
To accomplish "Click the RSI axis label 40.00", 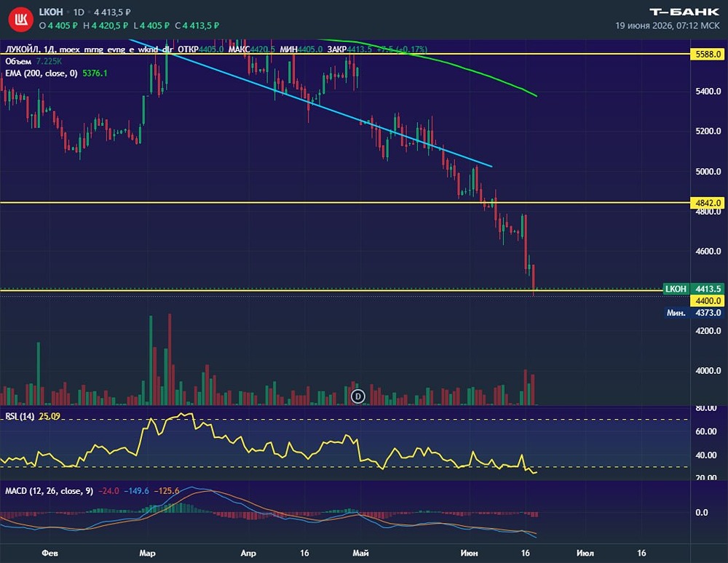I will (x=706, y=455).
